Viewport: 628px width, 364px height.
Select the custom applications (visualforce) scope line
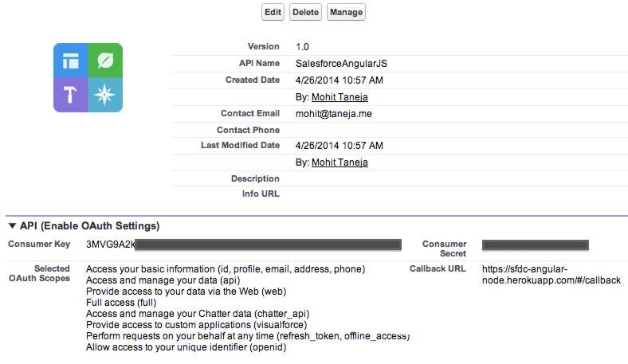tap(196, 325)
